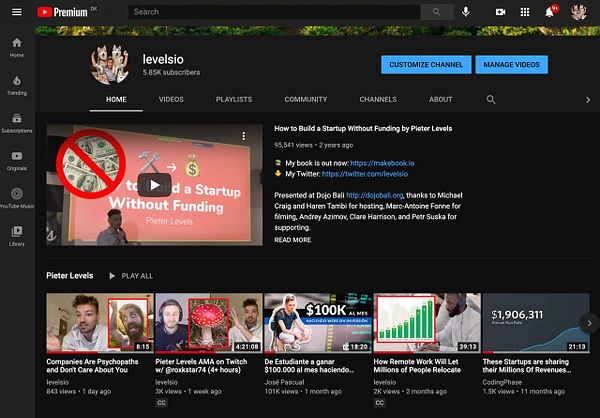Open the makebook.io link
Viewport: 600px width, 418px height.
[x=382, y=163]
